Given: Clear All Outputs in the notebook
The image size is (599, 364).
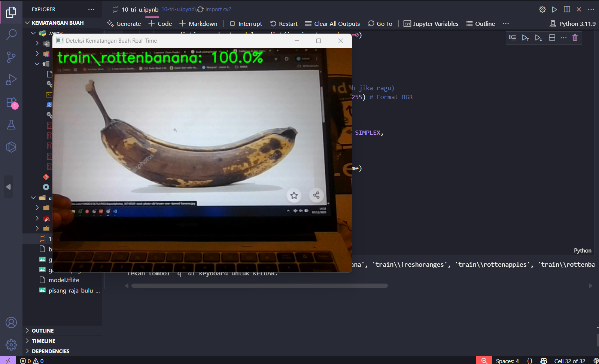Looking at the screenshot, I should (332, 24).
